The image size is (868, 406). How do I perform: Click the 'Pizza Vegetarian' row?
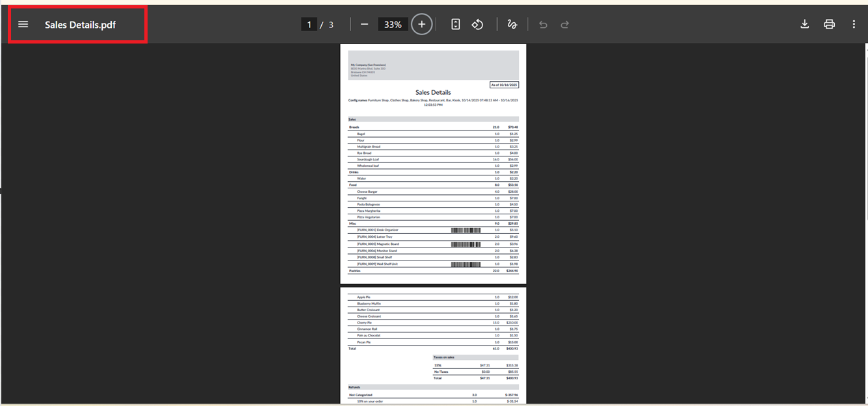coord(433,217)
